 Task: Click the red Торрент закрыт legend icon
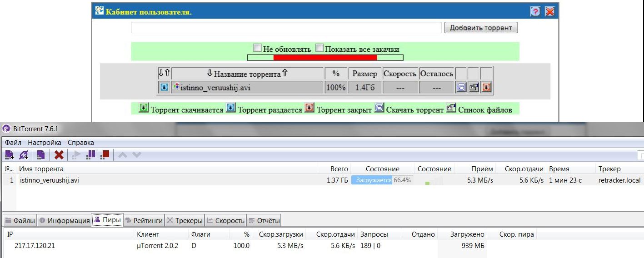click(x=310, y=108)
